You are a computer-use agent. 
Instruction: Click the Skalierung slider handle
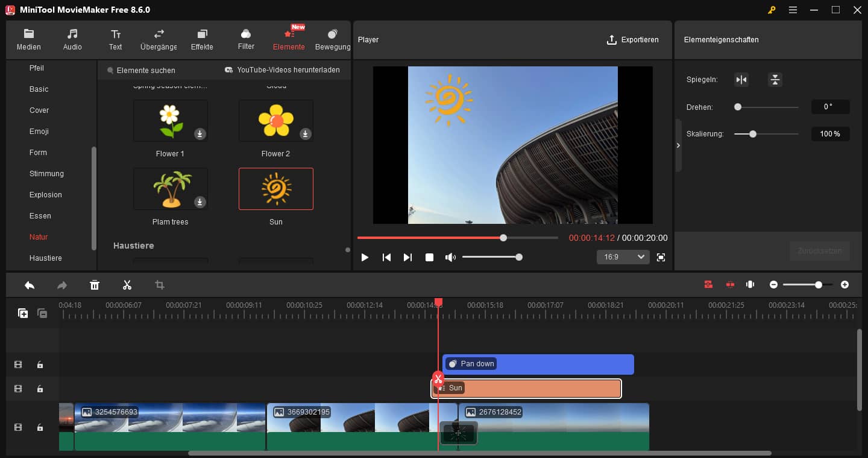[752, 134]
